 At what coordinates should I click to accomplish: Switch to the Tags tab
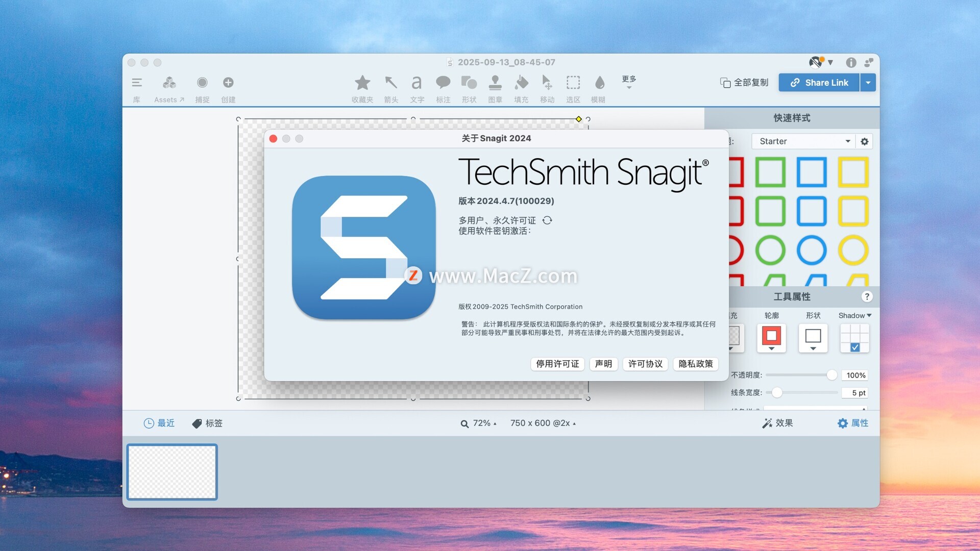[207, 423]
